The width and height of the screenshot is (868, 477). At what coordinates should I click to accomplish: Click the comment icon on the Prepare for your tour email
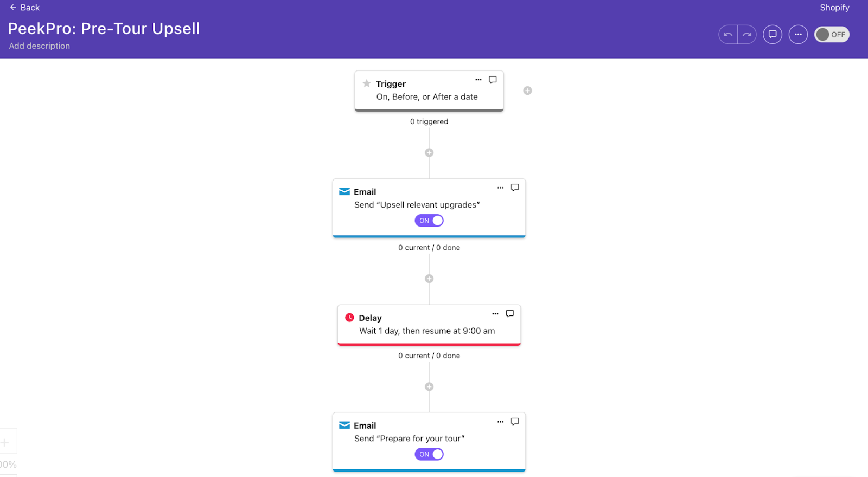click(x=514, y=422)
